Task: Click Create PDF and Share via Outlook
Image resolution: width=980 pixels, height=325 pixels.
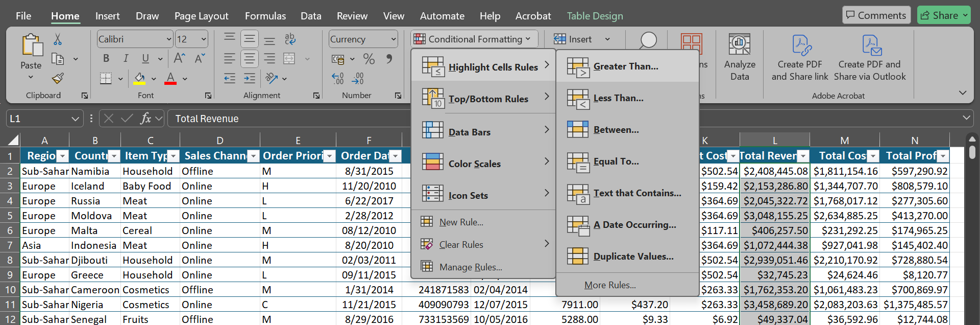Action: coord(870,57)
